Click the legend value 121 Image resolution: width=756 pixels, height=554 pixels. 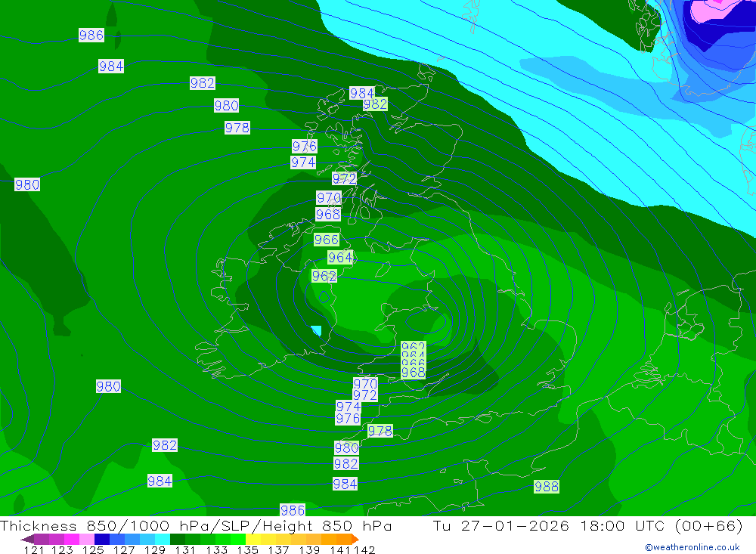(34, 549)
